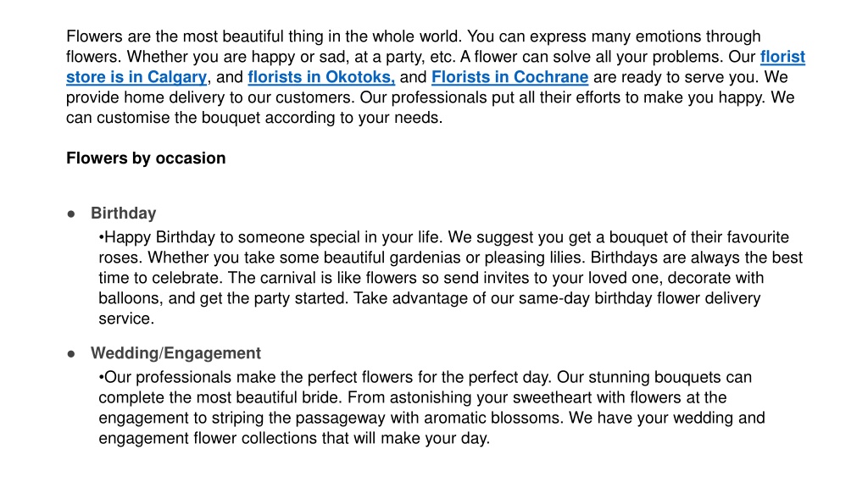Open the florists in Okotoks link
Image resolution: width=868 pixels, height=488 pixels.
tap(321, 77)
